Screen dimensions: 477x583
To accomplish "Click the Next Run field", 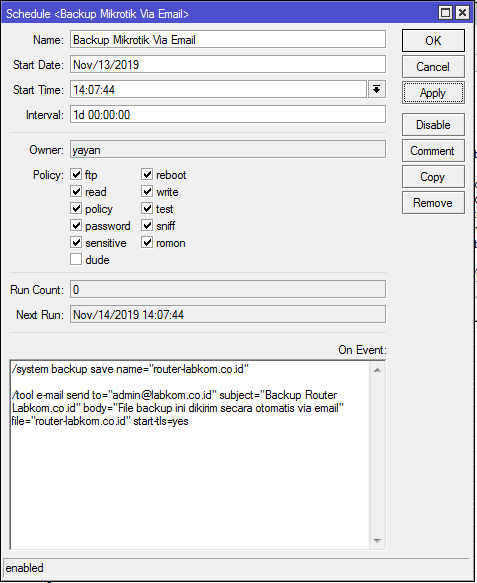I will (228, 314).
